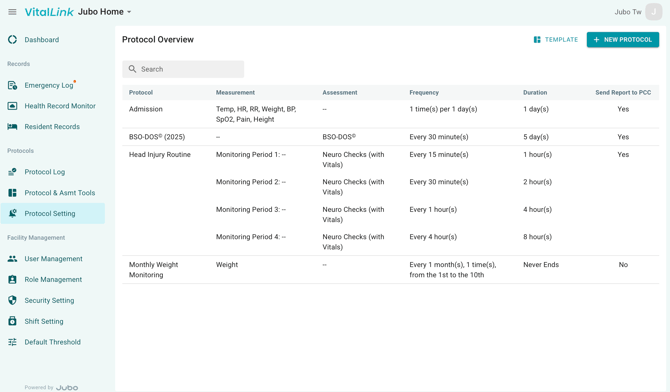Click the Protocol & Asmt Tools icon
Screen dimensions: 670x392
12,193
